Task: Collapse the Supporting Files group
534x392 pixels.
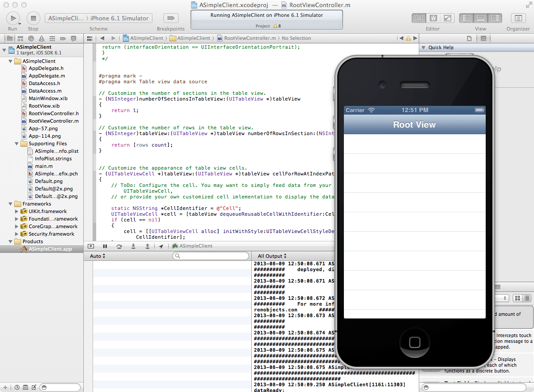Action: (16, 144)
